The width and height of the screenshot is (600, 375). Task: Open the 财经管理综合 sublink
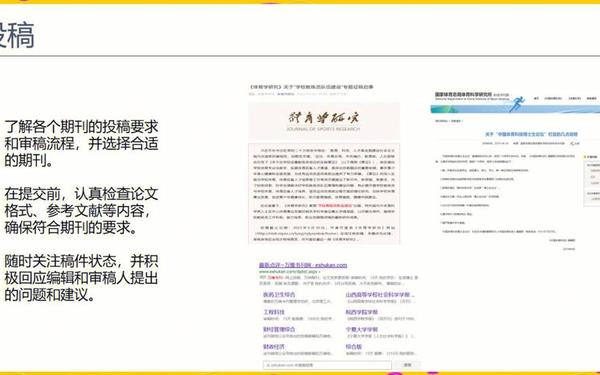(x=279, y=329)
